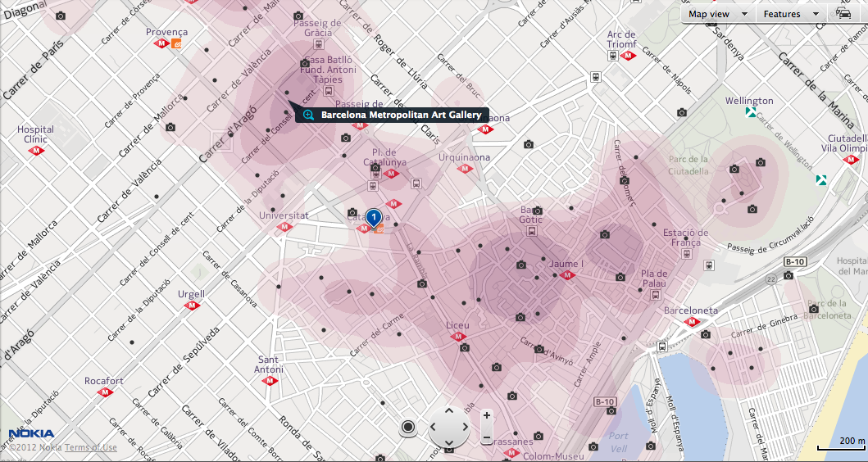
Task: Pan the map up with the arrow
Action: click(449, 410)
